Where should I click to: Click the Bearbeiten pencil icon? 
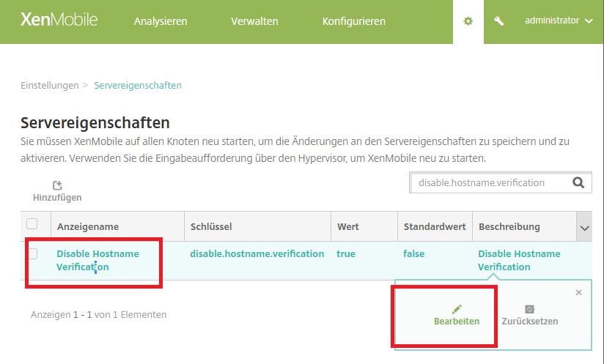(x=457, y=310)
